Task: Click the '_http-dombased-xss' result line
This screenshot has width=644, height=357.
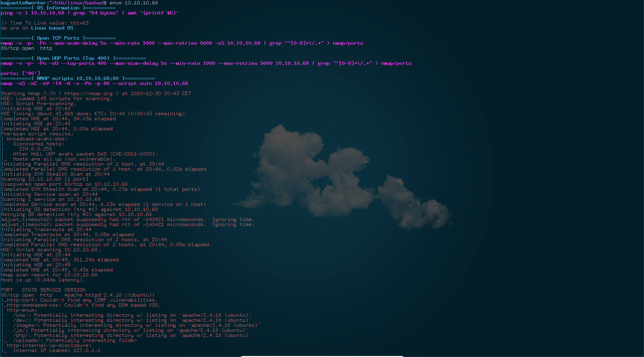Action: point(81,305)
